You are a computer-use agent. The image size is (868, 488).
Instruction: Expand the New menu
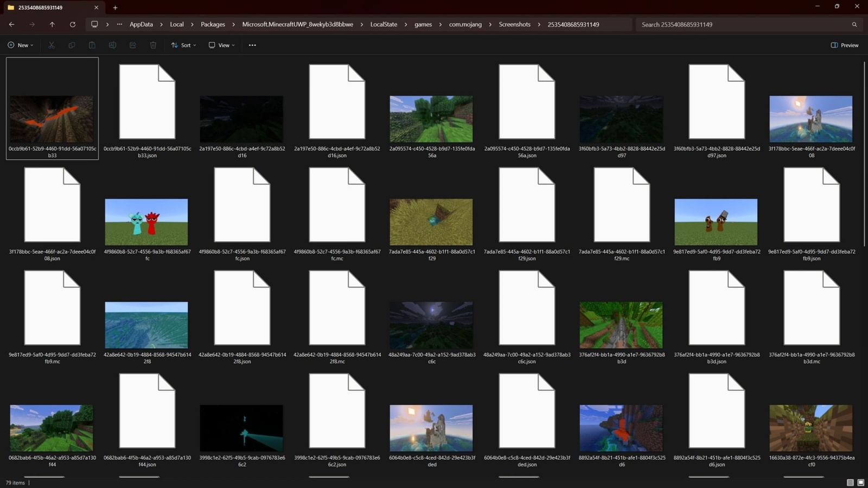point(21,45)
